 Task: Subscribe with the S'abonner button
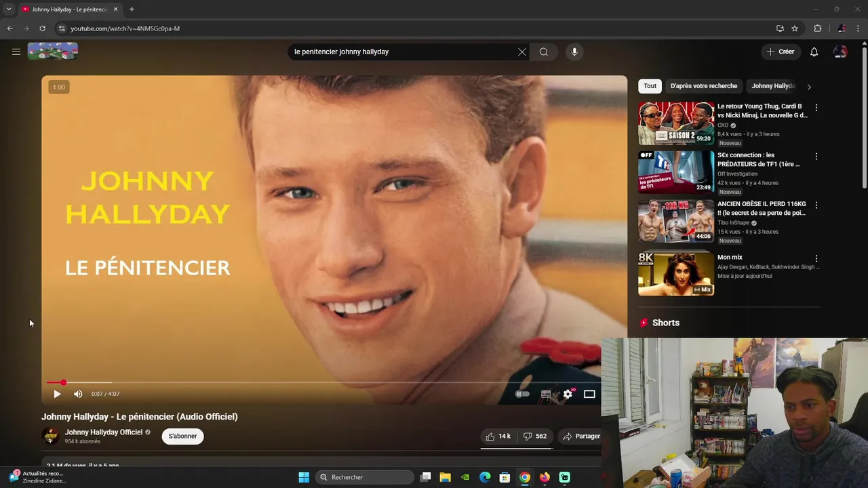(183, 436)
